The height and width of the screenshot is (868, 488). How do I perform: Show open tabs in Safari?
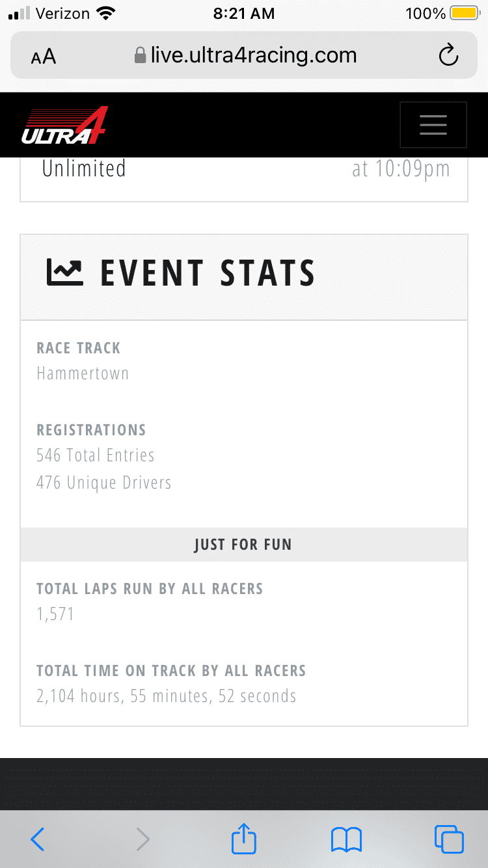pos(449,839)
